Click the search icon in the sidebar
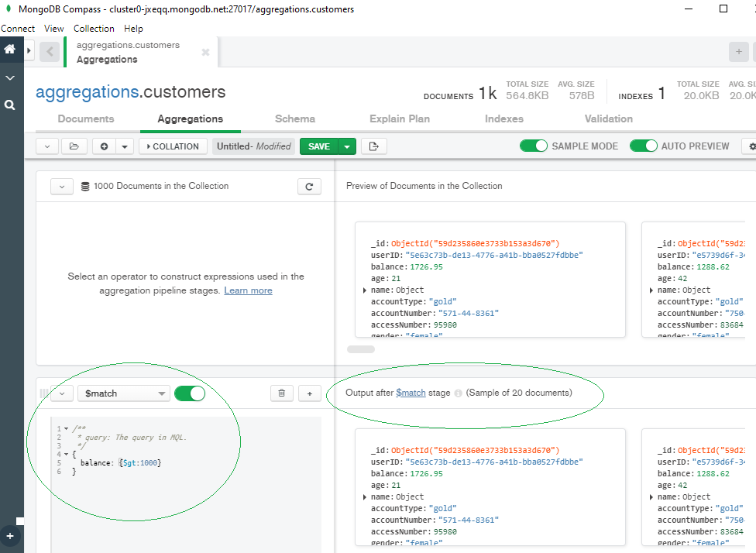This screenshot has height=553, width=756. [x=10, y=105]
